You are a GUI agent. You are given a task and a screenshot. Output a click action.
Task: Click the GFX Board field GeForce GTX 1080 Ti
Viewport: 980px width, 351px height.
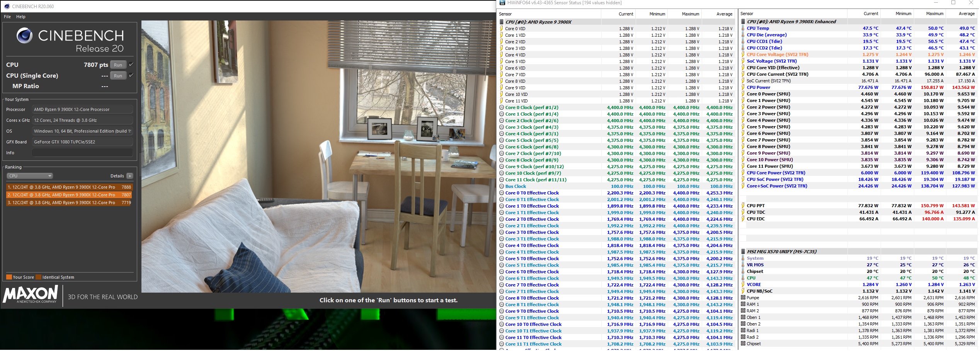82,142
